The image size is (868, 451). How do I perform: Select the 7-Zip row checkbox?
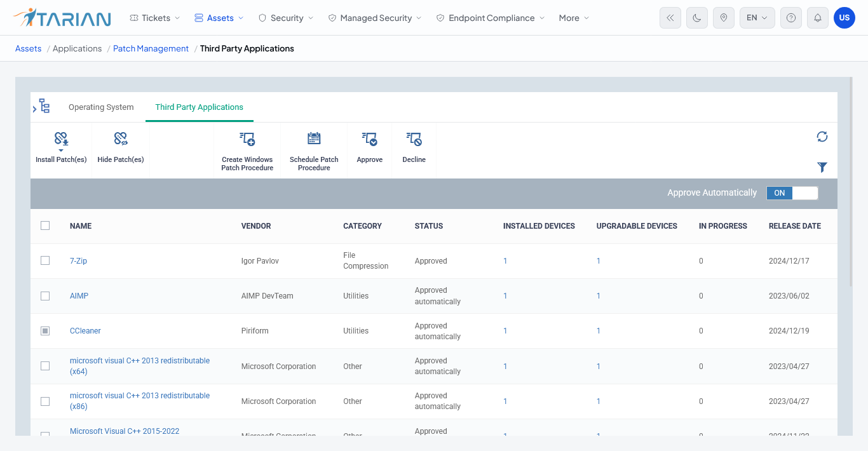45,260
